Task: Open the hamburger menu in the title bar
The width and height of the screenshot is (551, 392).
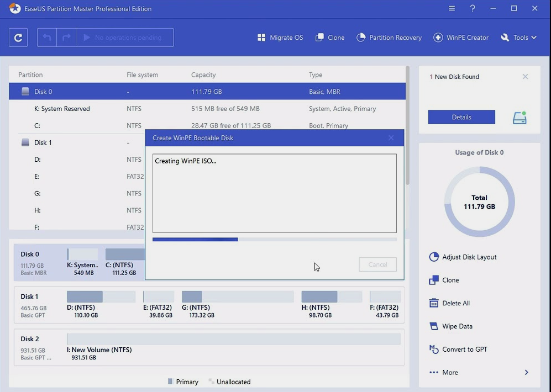Action: click(x=452, y=8)
